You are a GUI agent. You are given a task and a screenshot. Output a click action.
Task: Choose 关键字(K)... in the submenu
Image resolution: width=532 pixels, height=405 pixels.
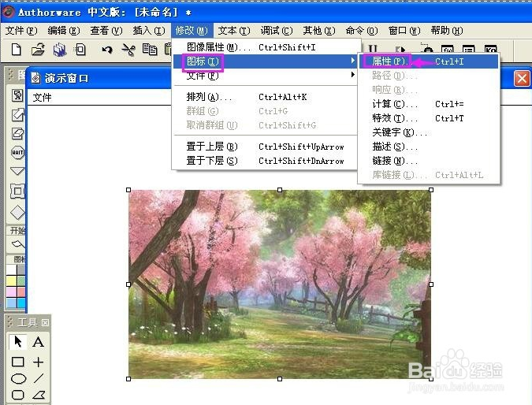click(429, 132)
